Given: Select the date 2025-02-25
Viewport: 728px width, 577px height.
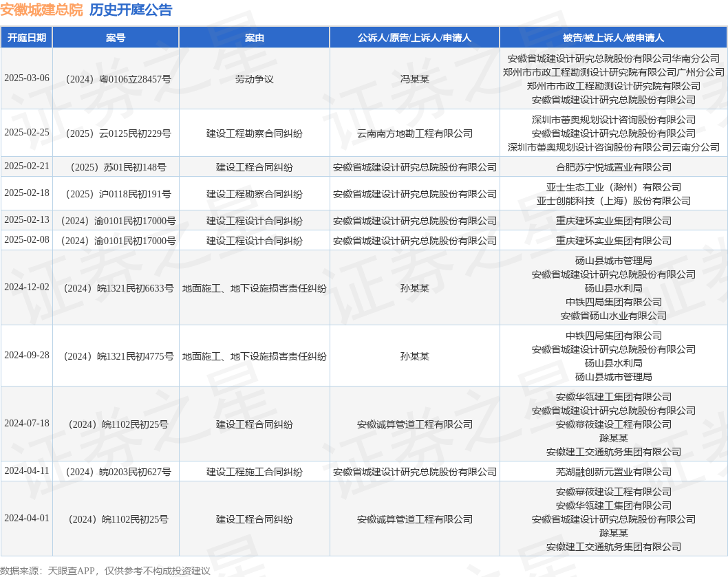Looking at the screenshot, I should click(27, 133).
